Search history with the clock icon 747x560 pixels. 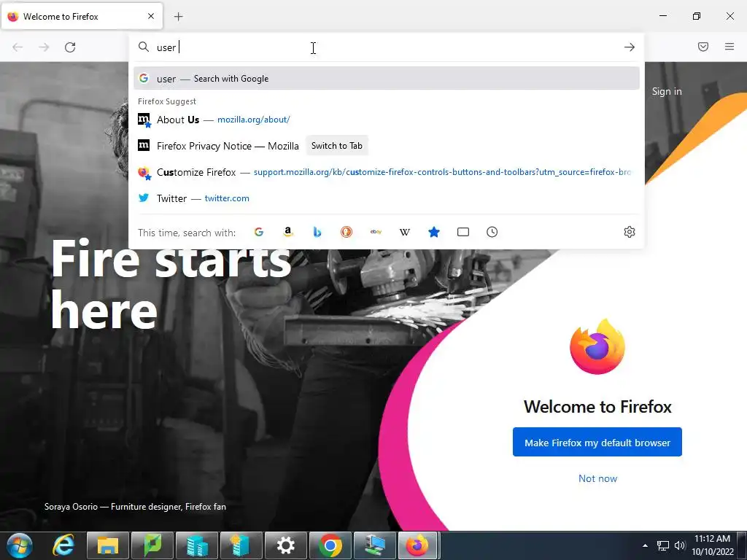pos(492,232)
